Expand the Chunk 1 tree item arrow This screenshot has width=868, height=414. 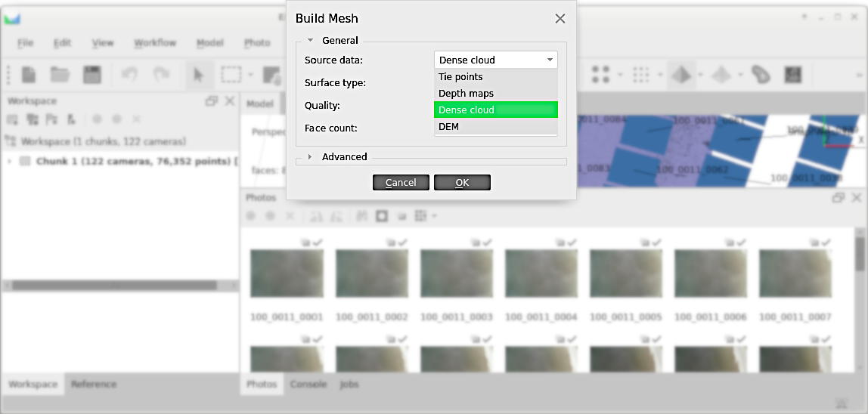(x=9, y=162)
